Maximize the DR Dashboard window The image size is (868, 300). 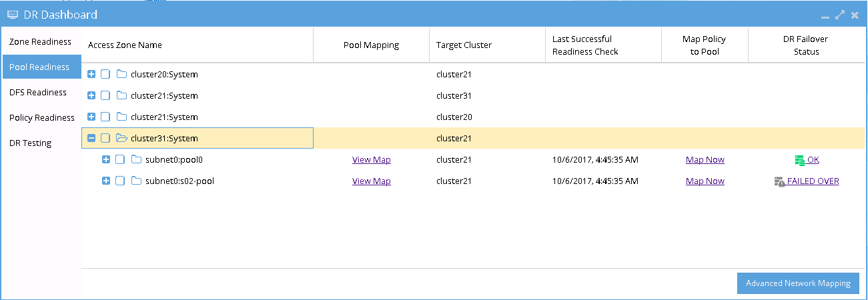pyautogui.click(x=840, y=15)
